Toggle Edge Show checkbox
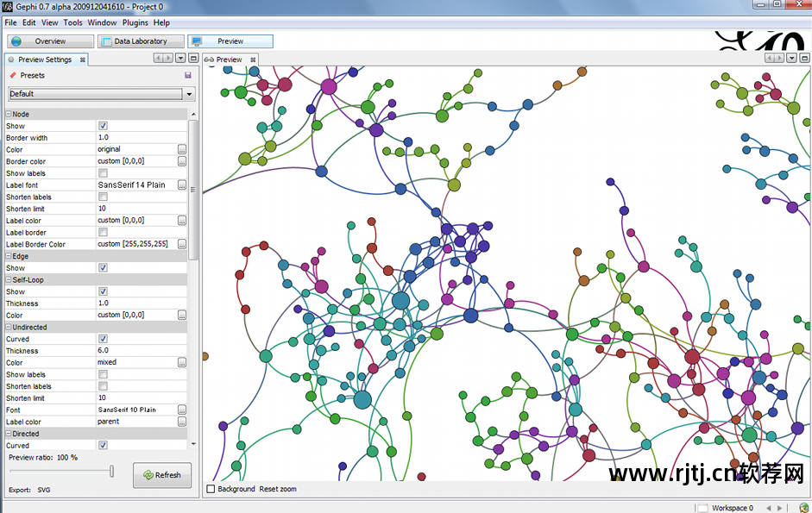 [103, 267]
